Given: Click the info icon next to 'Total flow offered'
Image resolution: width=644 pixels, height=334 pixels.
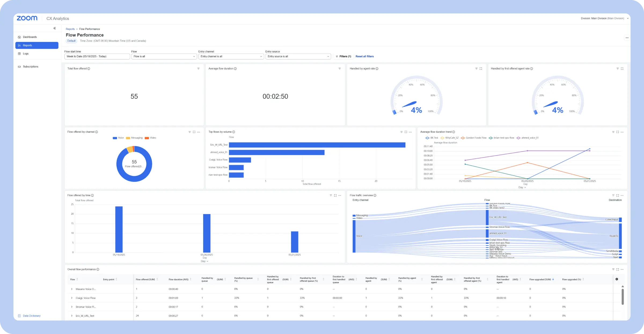Looking at the screenshot, I should (89, 69).
